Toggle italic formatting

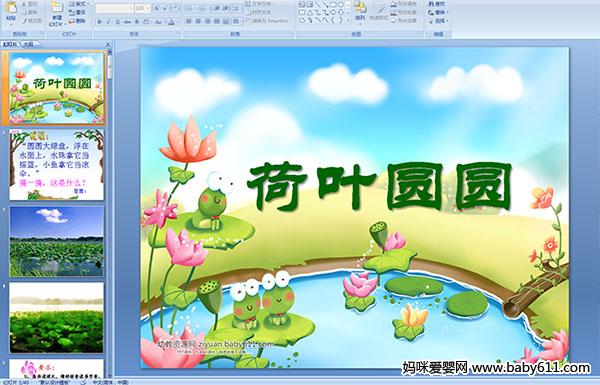(x=108, y=22)
